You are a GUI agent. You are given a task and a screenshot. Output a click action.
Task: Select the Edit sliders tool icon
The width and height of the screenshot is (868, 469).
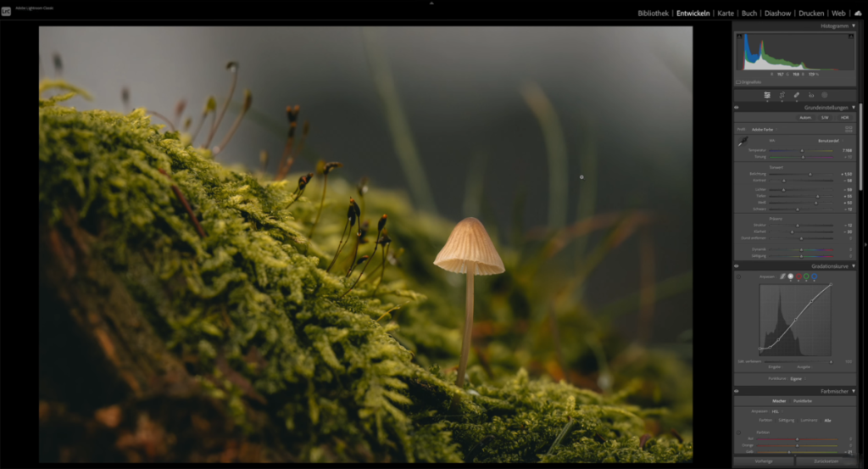[x=767, y=95]
